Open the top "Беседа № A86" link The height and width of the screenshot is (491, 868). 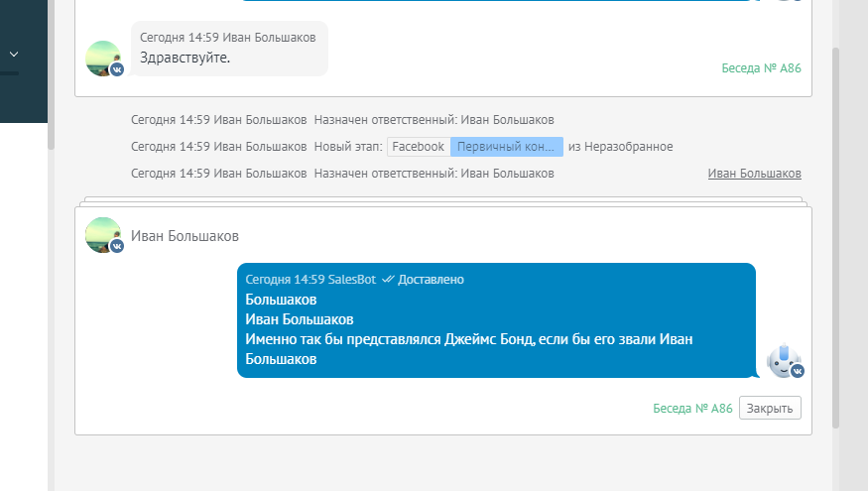[761, 68]
